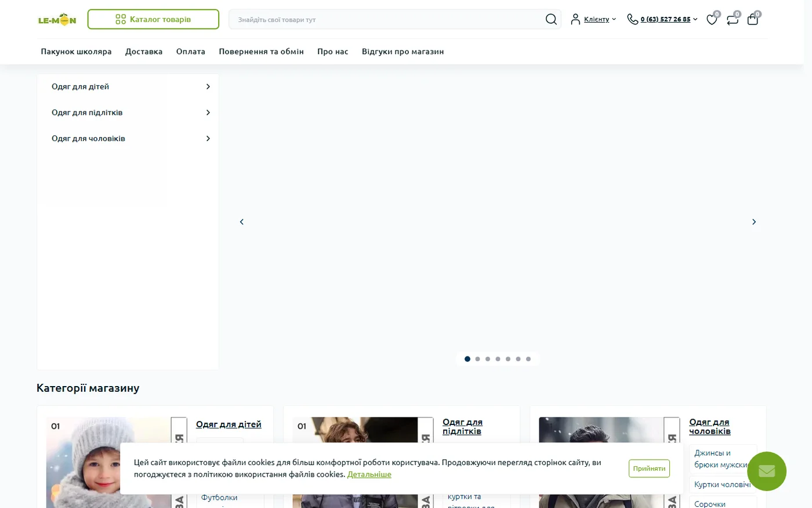Select the last slider pagination dot
Screen dimensions: 812x508
[528, 359]
